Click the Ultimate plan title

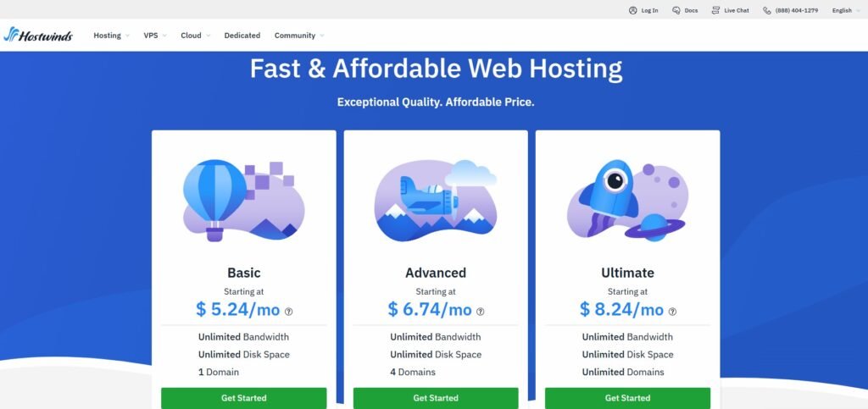[627, 273]
